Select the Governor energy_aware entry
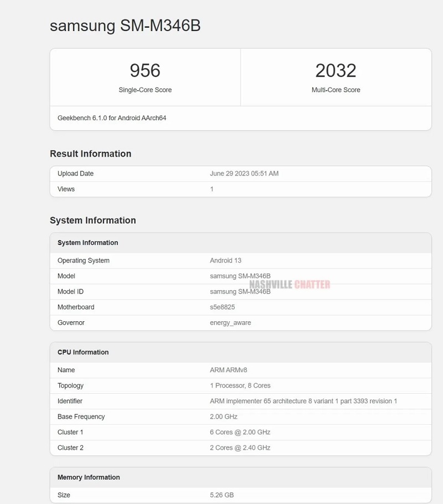The width and height of the screenshot is (443, 504). (x=230, y=322)
